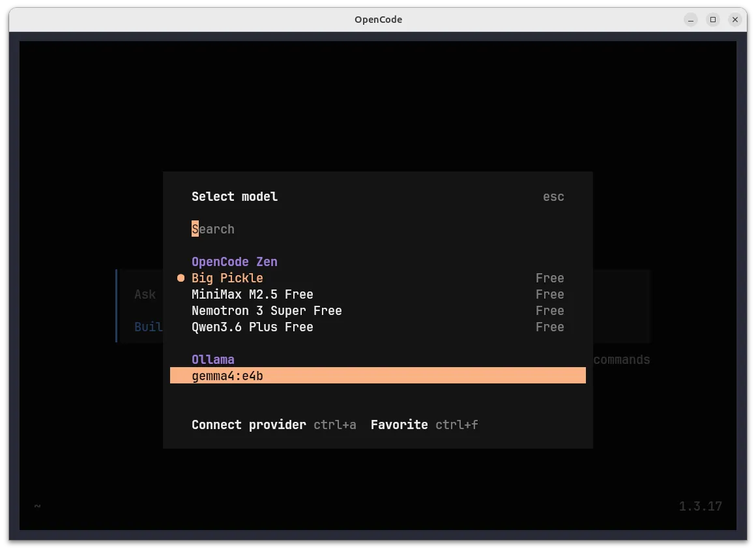Choose Qwen3.6 Plus Free model
The image size is (756, 551).
[252, 327]
